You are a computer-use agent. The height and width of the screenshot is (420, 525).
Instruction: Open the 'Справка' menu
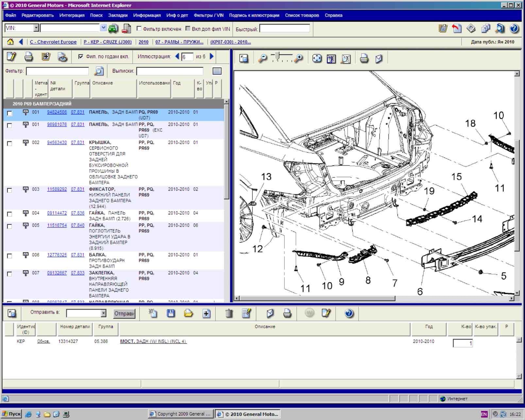(333, 15)
